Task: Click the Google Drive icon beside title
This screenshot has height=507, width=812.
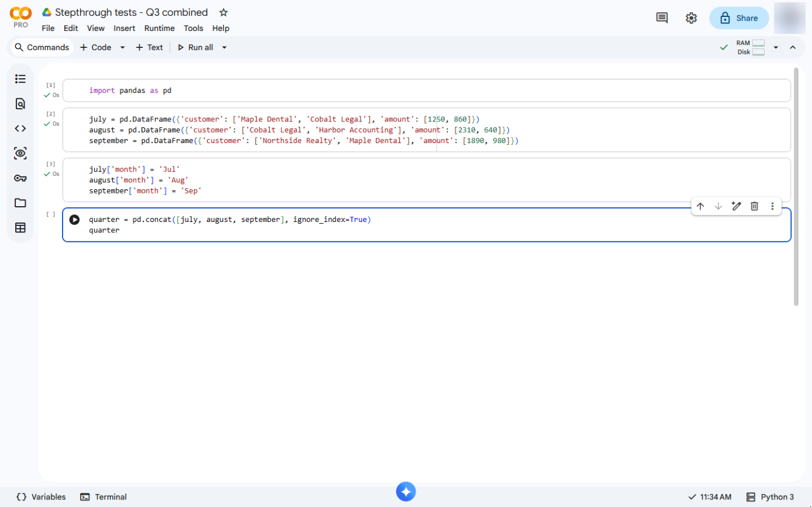Action: click(47, 12)
